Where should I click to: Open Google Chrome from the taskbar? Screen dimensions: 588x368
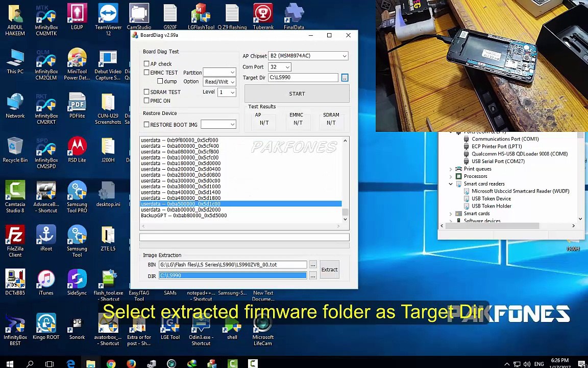(111, 363)
